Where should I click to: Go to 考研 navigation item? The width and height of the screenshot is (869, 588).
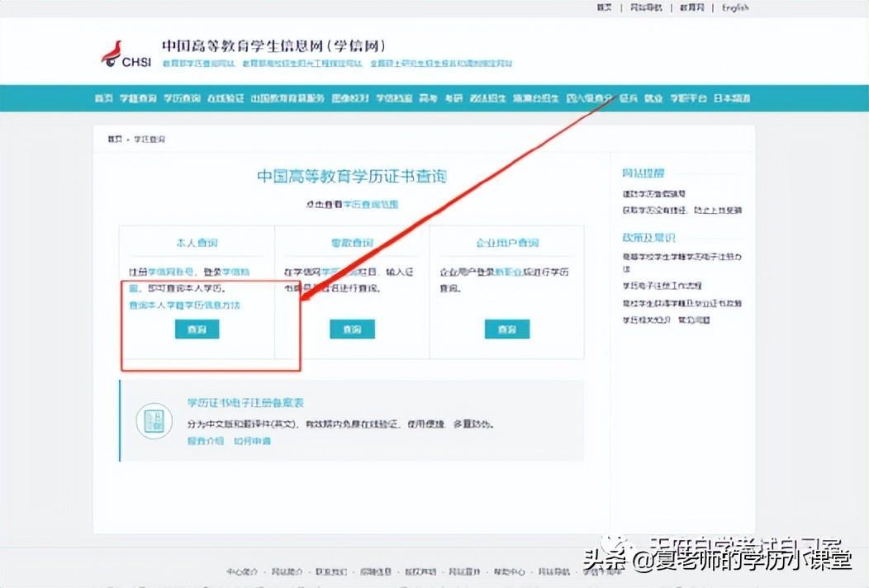click(x=453, y=98)
